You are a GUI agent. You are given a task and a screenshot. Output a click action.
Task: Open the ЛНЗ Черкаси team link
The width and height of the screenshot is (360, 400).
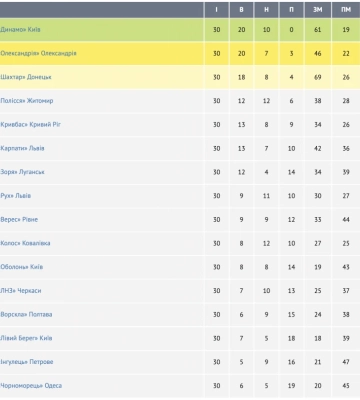21,291
